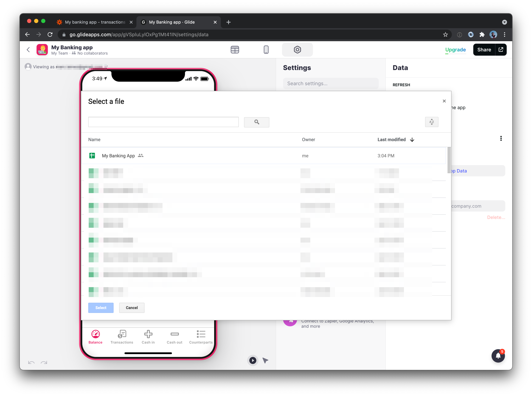Reload the page
The height and width of the screenshot is (396, 532).
[50, 34]
